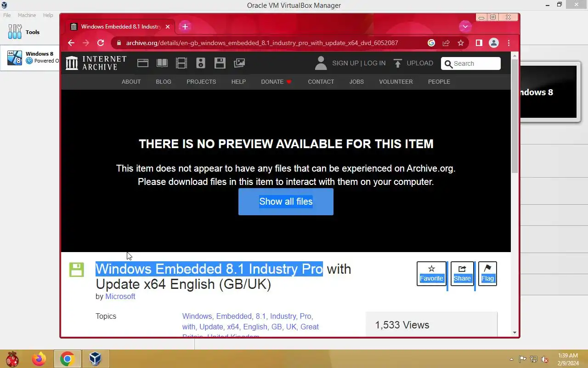This screenshot has width=588, height=368.
Task: Open the VirtualBox Machine menu
Action: click(x=27, y=15)
